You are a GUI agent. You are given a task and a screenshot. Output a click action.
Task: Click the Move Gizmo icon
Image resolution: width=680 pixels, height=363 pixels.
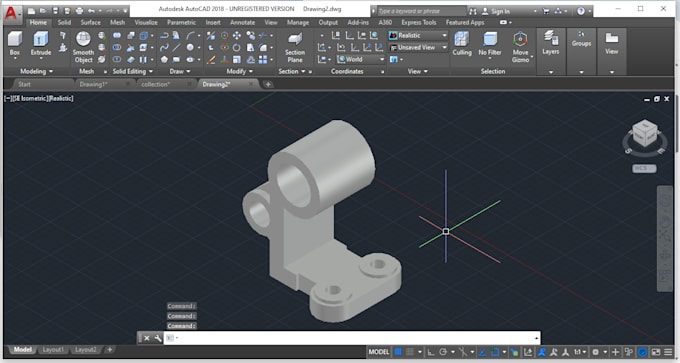pos(520,47)
